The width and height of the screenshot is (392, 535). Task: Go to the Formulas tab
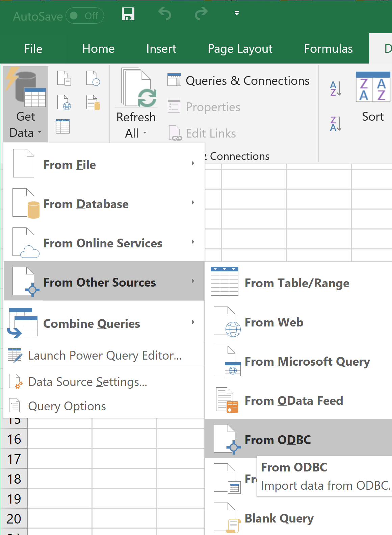tap(328, 49)
